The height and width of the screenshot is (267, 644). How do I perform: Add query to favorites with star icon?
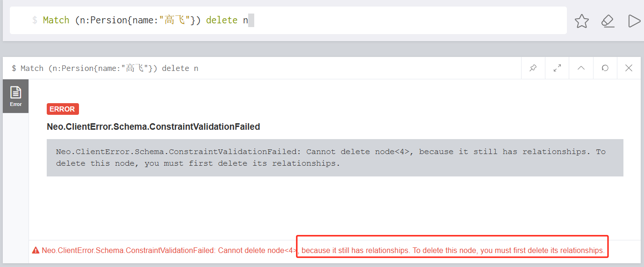click(x=581, y=21)
